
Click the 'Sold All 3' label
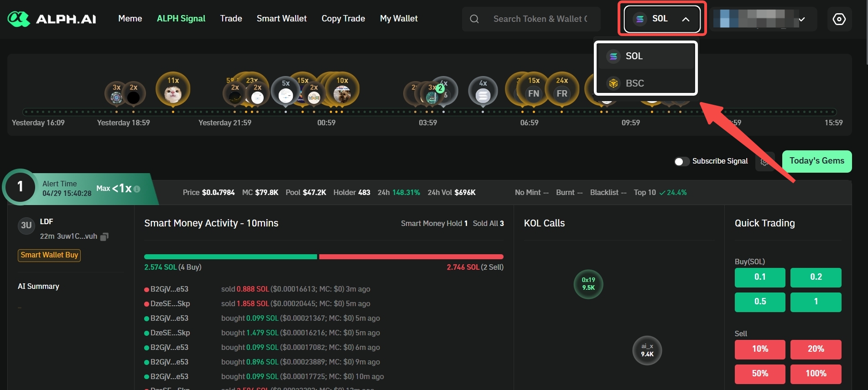click(489, 223)
